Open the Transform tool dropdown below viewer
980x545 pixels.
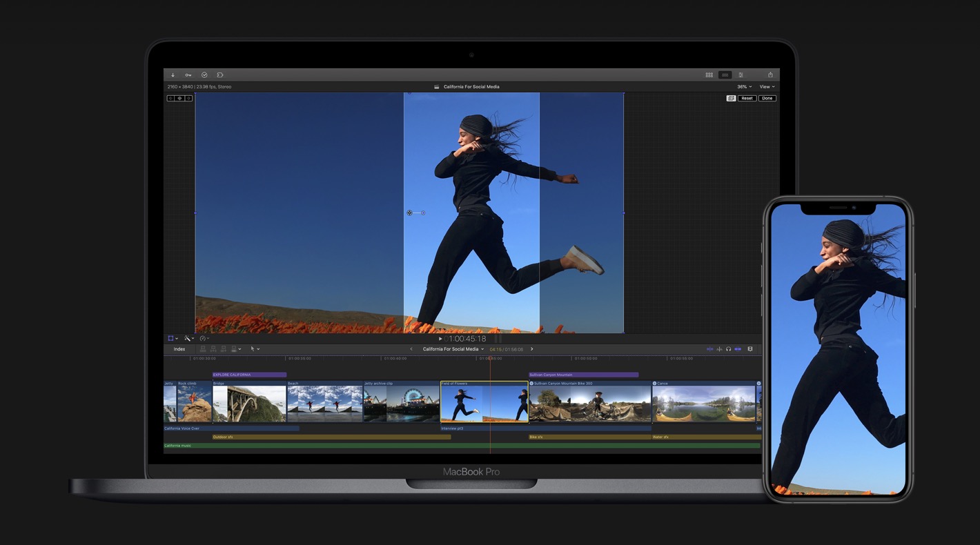click(x=173, y=339)
